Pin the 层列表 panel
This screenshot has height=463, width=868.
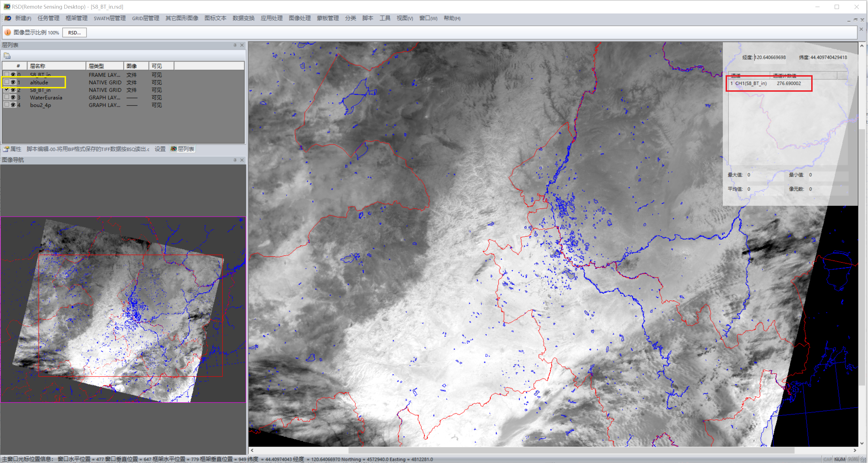coord(235,45)
